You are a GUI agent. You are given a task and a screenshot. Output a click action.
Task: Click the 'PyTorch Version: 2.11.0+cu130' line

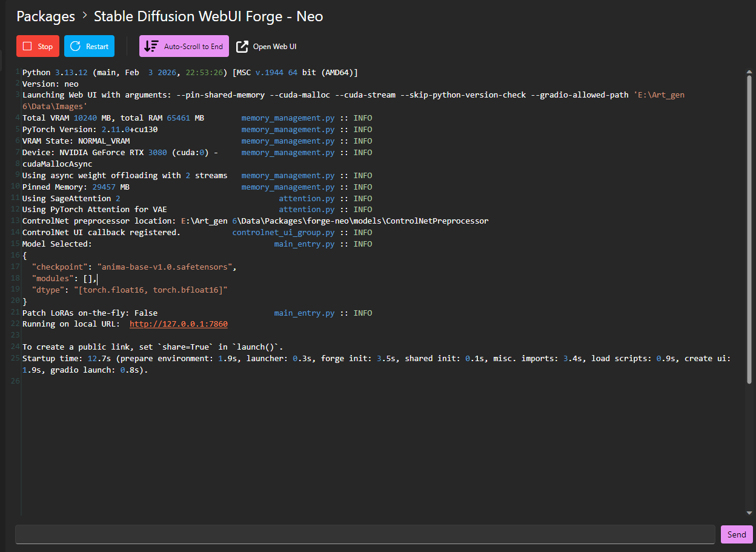tap(90, 129)
